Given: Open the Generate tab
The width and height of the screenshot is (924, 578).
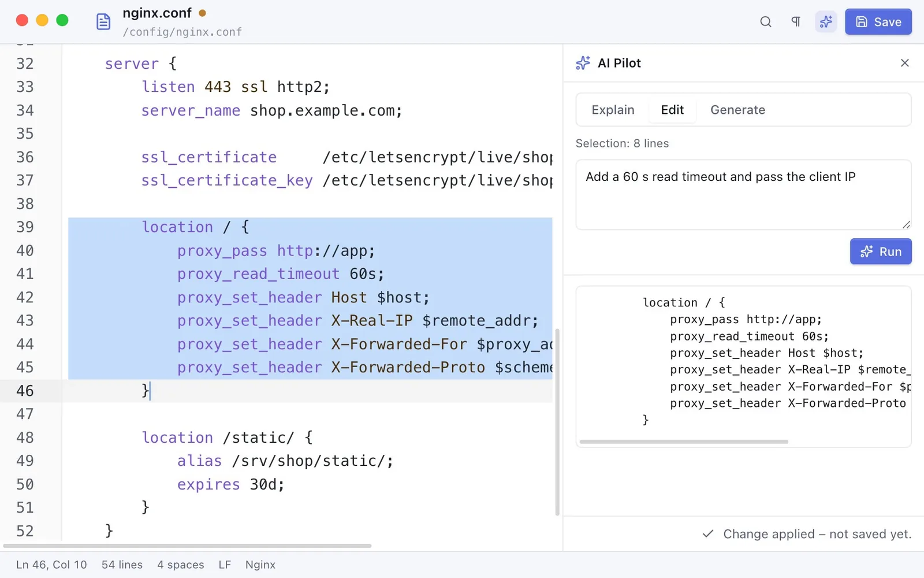Looking at the screenshot, I should 737,110.
